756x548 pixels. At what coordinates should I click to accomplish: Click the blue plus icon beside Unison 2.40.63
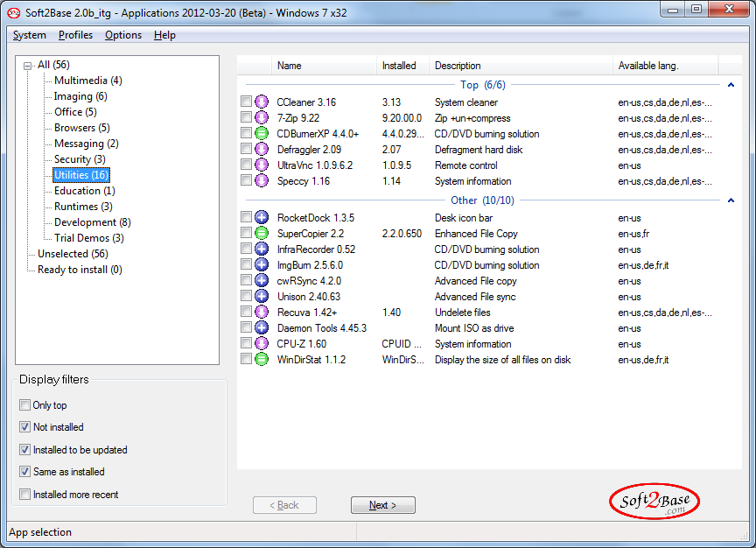coord(262,296)
